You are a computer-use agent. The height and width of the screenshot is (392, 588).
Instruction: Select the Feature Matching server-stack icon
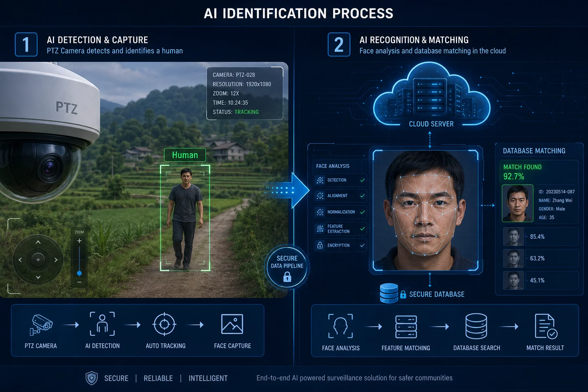[x=406, y=327]
